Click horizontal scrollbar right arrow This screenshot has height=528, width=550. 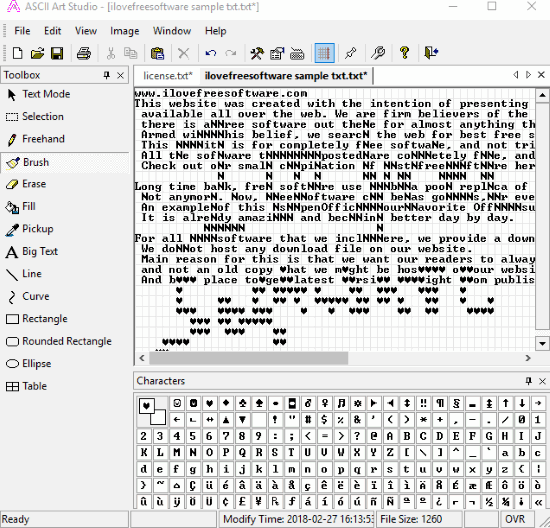(x=528, y=358)
